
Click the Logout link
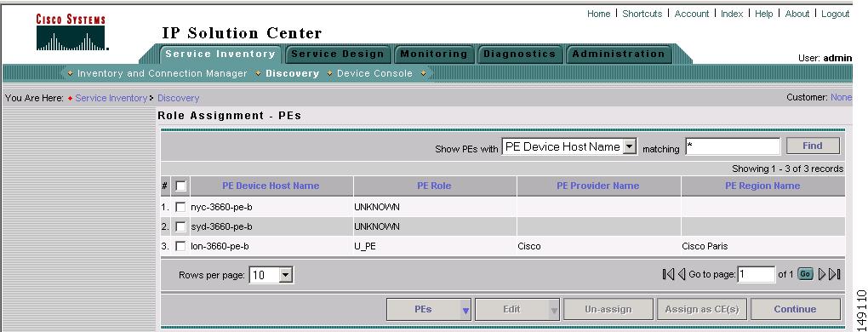(836, 14)
